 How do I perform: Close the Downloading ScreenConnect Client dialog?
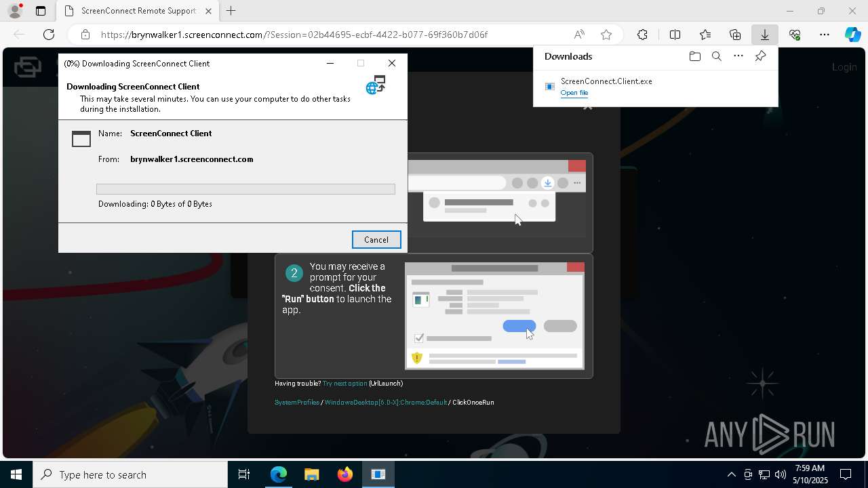click(x=392, y=63)
